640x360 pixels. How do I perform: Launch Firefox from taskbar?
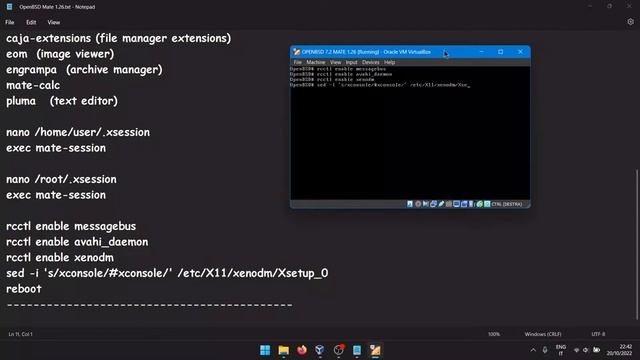pos(302,350)
